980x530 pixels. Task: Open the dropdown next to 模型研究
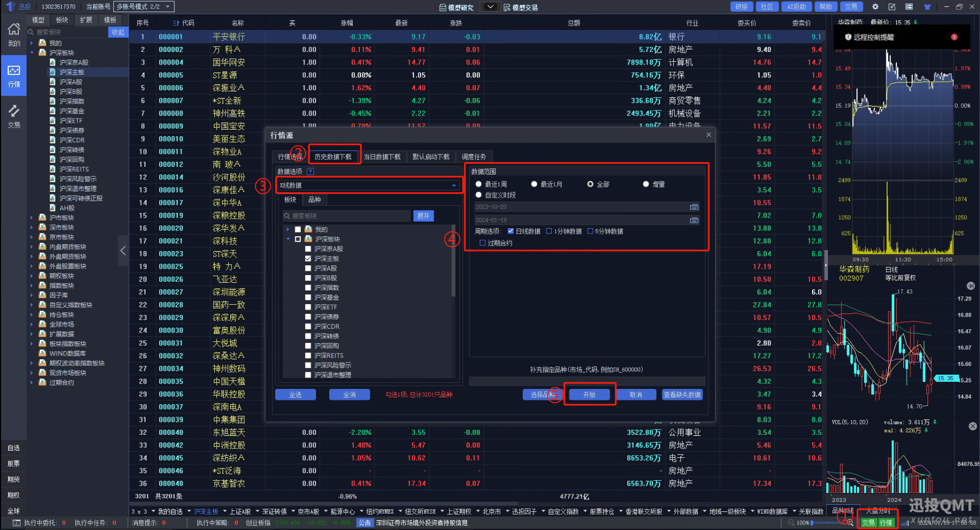click(490, 7)
